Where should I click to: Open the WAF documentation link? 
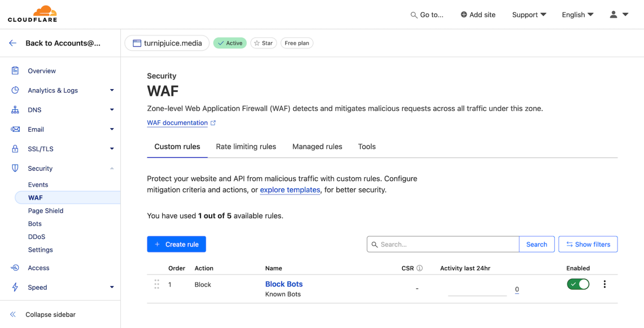coord(178,122)
